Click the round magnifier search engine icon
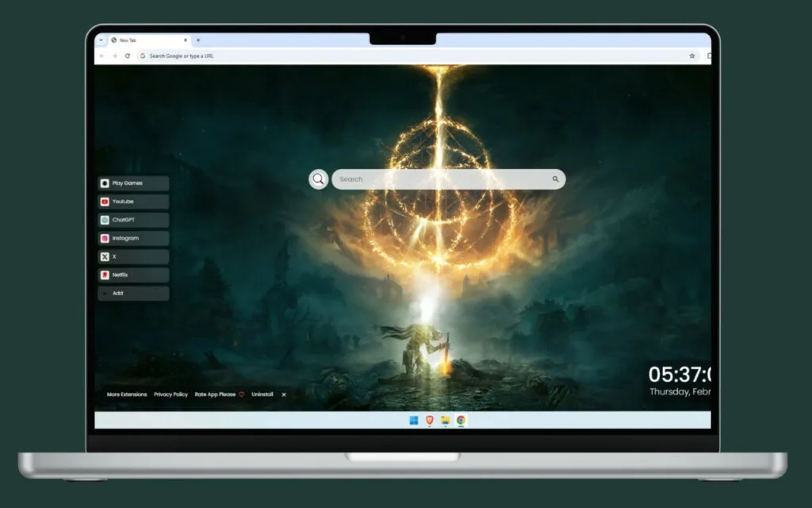Screen dimensions: 812x508 pos(319,179)
